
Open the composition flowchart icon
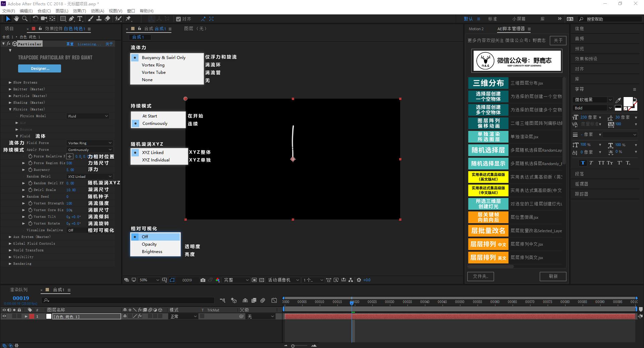351,280
